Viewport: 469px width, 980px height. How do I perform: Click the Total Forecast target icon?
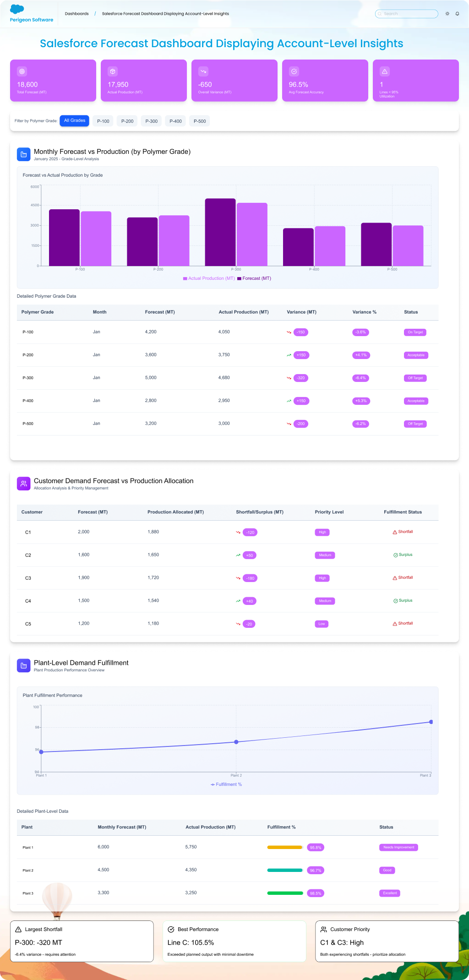(22, 71)
